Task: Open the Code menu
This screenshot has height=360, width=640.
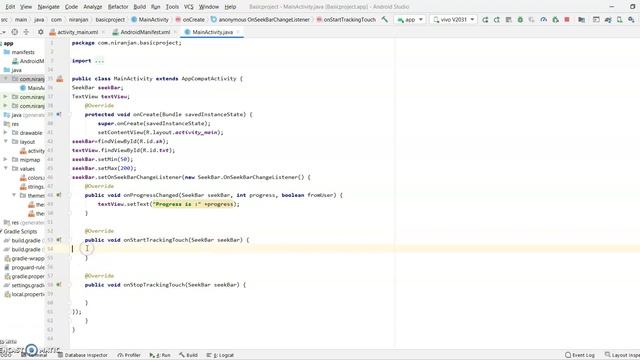Action: click(x=71, y=7)
